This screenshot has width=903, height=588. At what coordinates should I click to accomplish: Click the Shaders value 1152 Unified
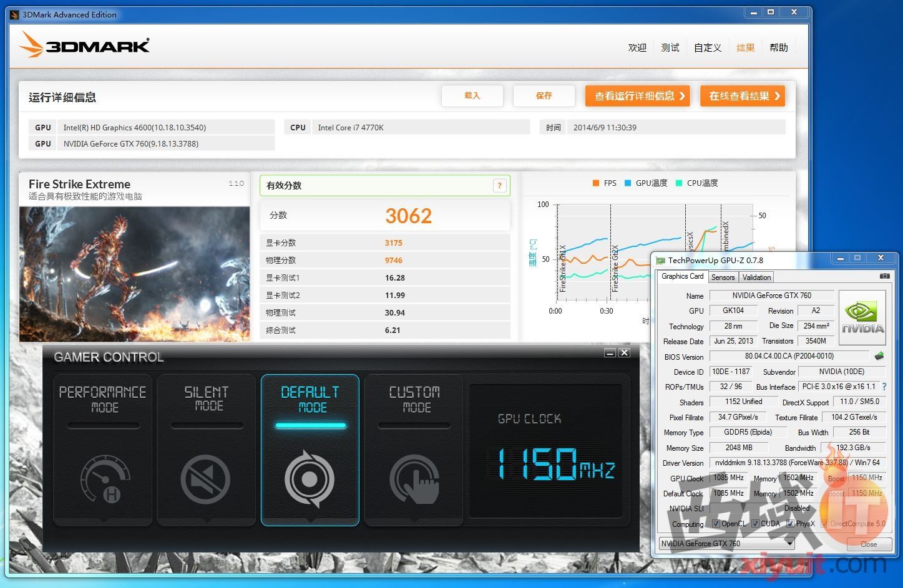(x=743, y=402)
